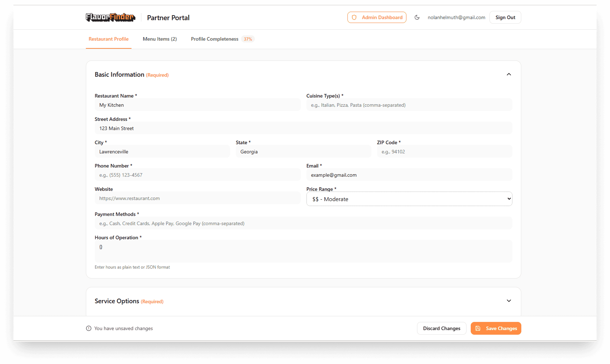Click the unsaved changes warning icon
The height and width of the screenshot is (364, 610).
pyautogui.click(x=89, y=328)
